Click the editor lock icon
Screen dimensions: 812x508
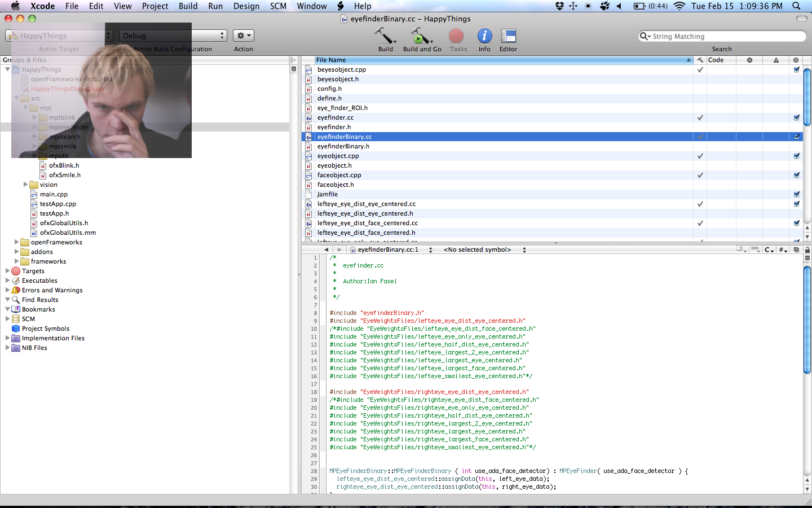pyautogui.click(x=807, y=249)
